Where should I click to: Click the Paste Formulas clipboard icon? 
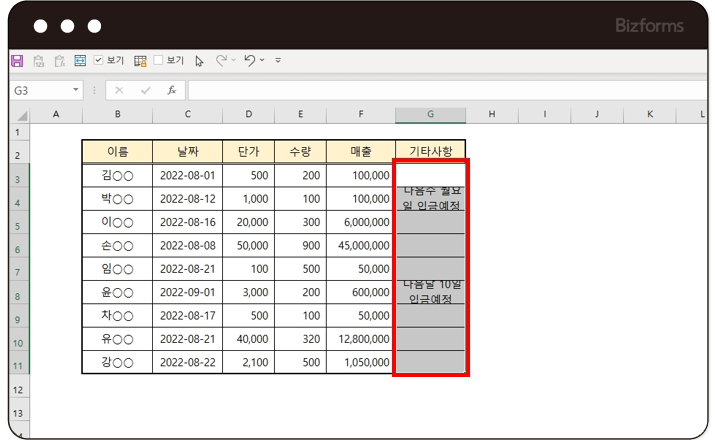59,61
